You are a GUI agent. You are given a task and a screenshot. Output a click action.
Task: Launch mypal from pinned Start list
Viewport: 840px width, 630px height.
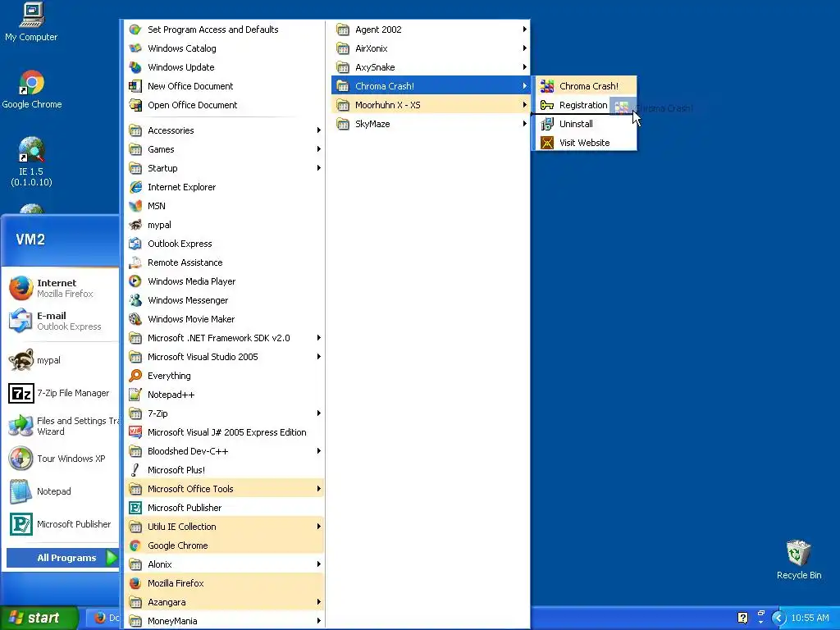pyautogui.click(x=60, y=360)
